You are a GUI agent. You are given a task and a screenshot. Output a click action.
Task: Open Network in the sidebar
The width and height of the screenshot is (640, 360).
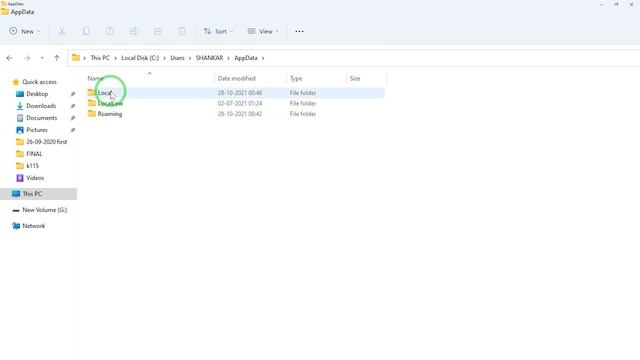[x=33, y=226]
